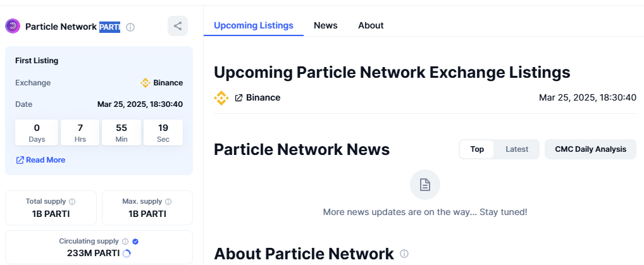Switch to the News tab
This screenshot has height=265, width=644.
pos(326,25)
